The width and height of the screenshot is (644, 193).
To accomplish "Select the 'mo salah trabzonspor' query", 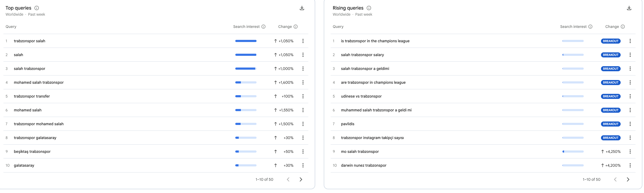I will [x=360, y=152].
